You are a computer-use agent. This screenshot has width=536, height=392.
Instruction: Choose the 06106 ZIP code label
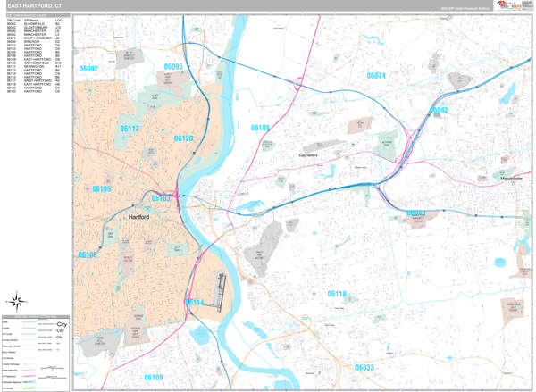tap(87, 254)
